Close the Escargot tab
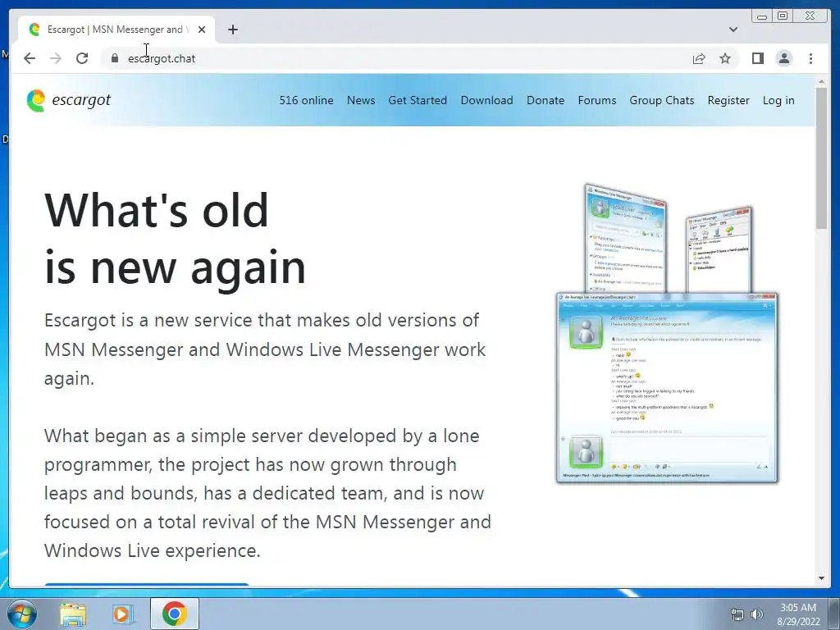Viewport: 840px width, 630px height. (202, 30)
